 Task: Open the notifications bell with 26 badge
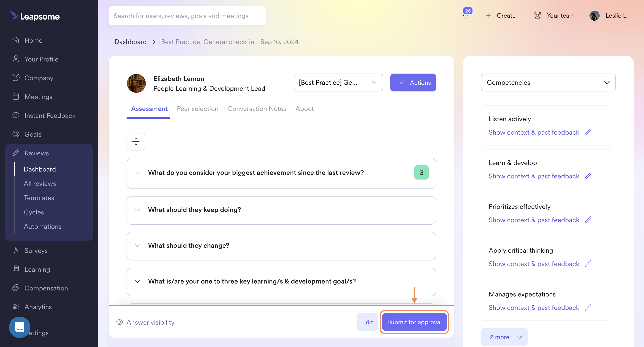(466, 15)
